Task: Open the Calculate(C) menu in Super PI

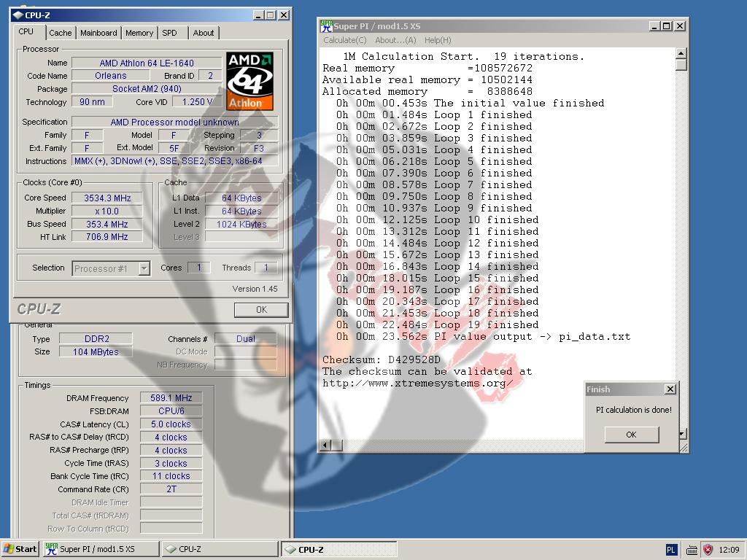Action: click(x=345, y=41)
